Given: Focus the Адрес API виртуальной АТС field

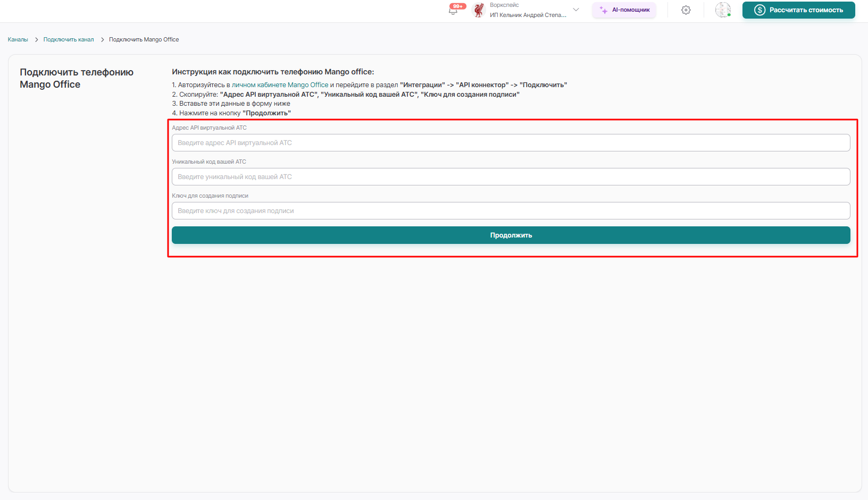Looking at the screenshot, I should point(511,143).
